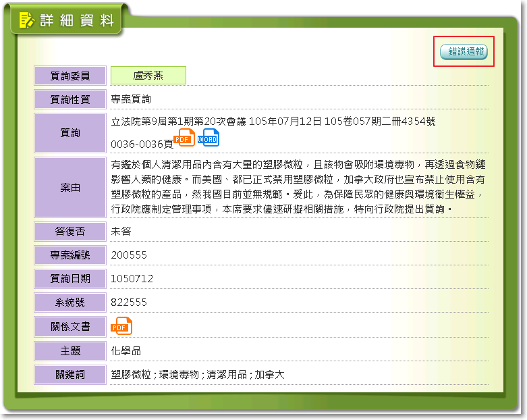The width and height of the screenshot is (527, 420).
Task: Click the 錯誤通報 error report button
Action: pyautogui.click(x=463, y=51)
